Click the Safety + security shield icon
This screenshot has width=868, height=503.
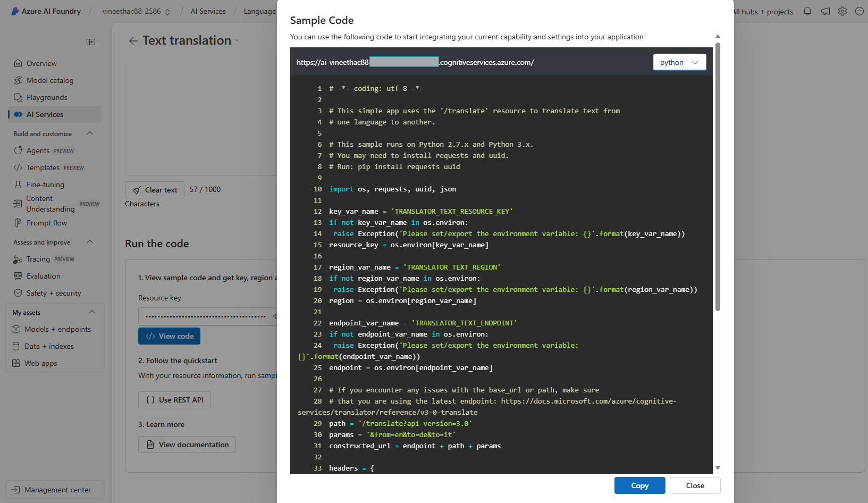pyautogui.click(x=18, y=293)
